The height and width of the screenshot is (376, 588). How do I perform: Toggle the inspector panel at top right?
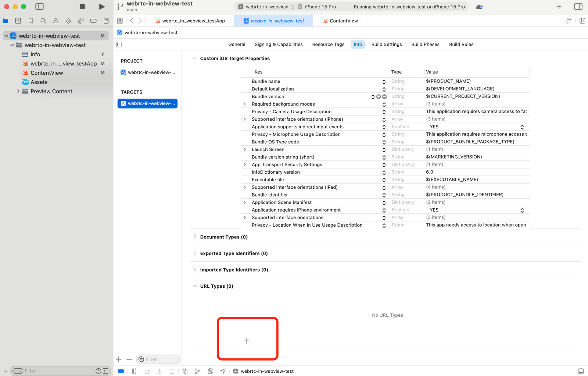578,7
